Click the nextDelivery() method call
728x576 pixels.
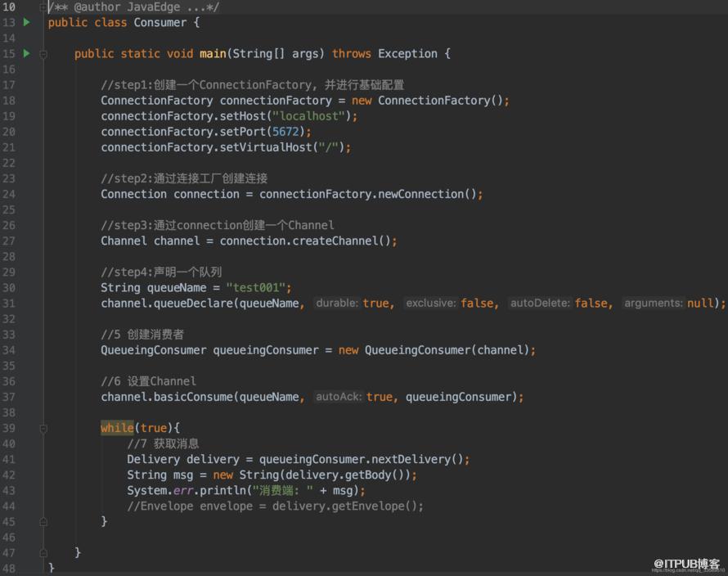pyautogui.click(x=417, y=459)
